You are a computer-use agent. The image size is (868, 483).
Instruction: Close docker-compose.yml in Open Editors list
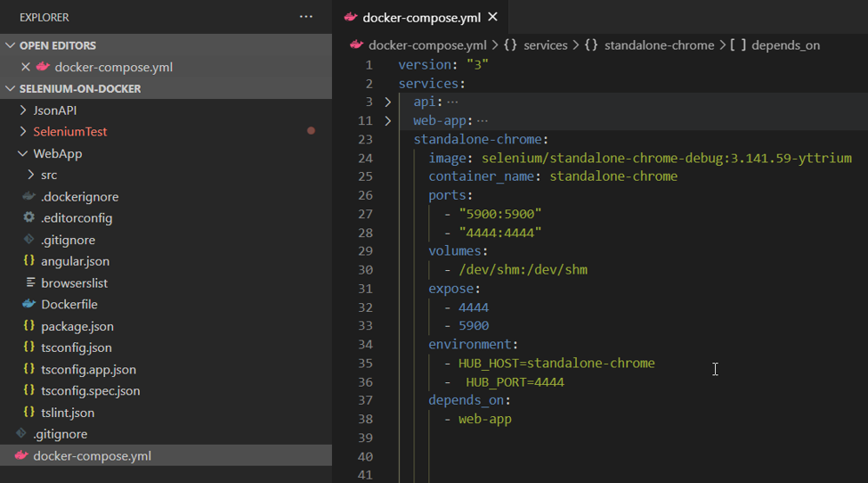click(26, 67)
